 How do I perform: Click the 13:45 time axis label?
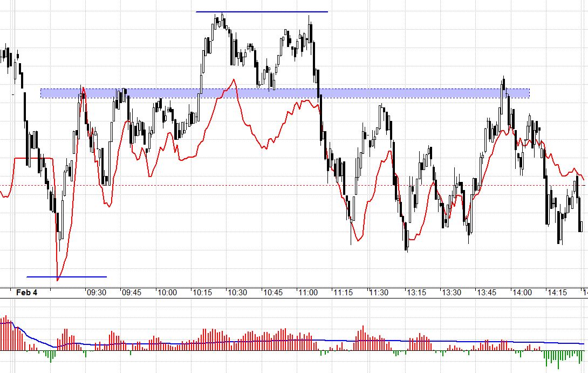click(487, 293)
